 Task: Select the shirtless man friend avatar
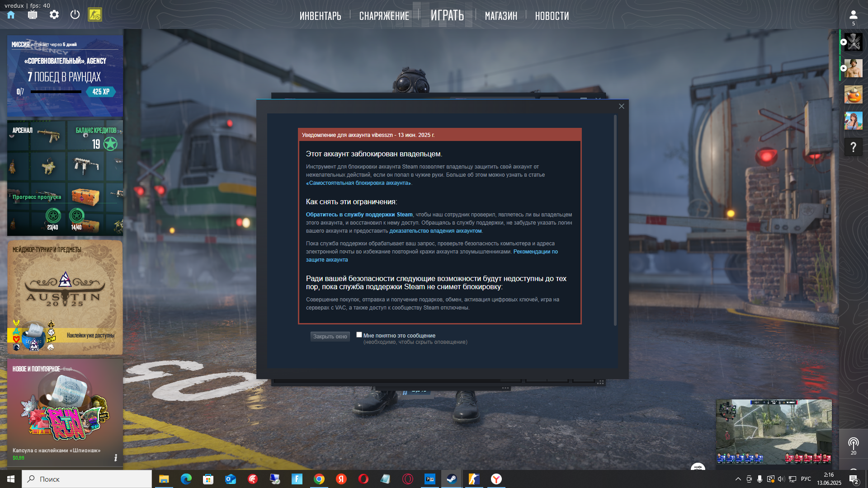coord(854,68)
